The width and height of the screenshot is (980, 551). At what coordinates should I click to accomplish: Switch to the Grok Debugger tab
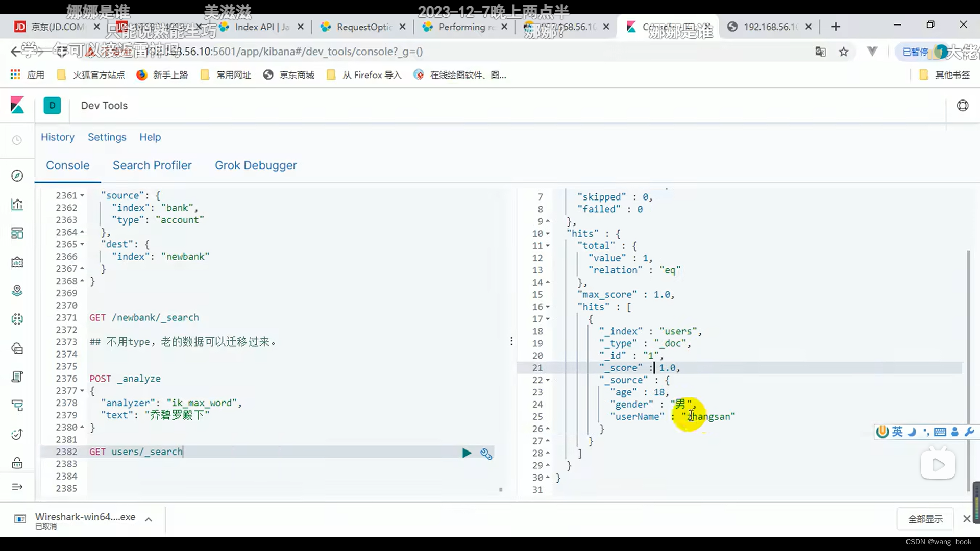point(256,165)
